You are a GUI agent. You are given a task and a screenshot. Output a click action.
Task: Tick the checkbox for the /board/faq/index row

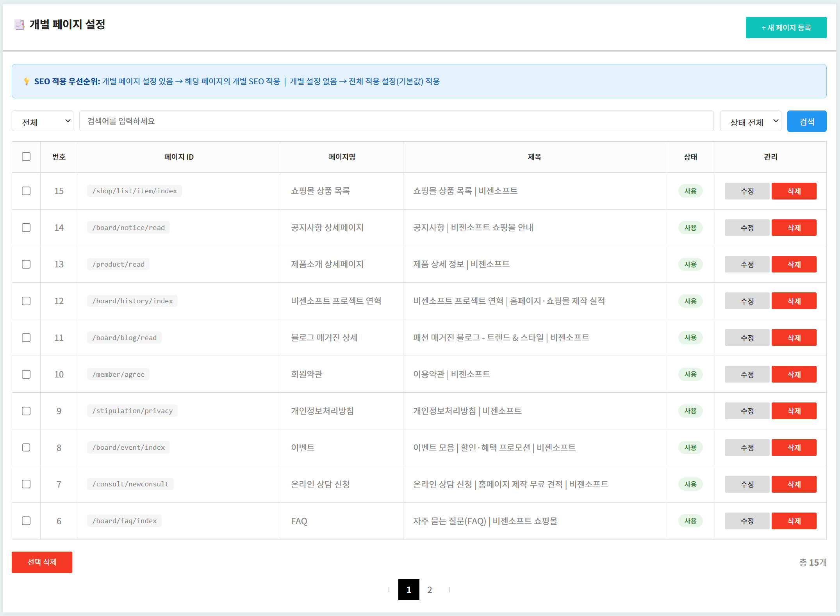click(x=26, y=521)
